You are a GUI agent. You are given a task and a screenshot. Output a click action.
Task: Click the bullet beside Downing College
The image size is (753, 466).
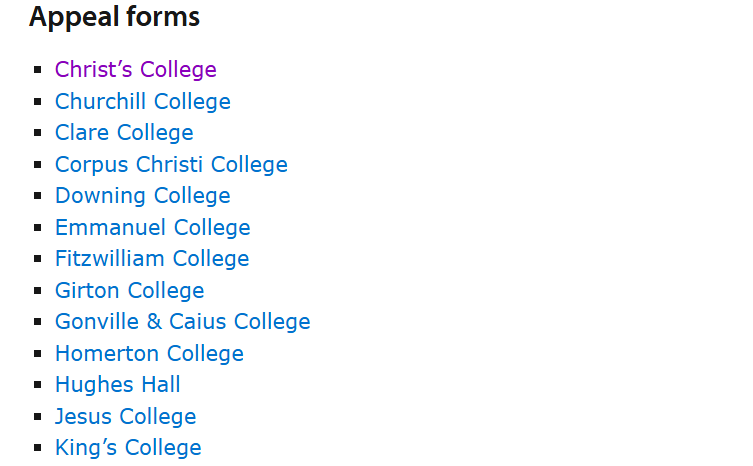coord(38,196)
